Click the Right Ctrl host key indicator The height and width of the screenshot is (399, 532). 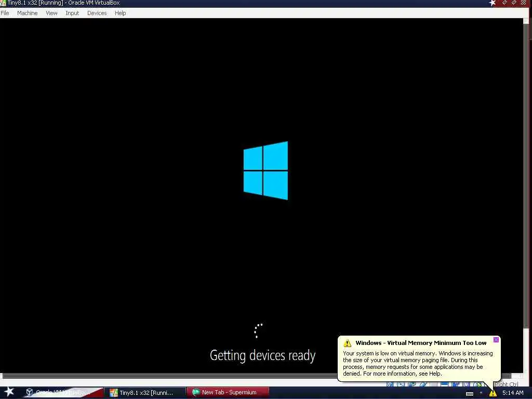coord(506,384)
